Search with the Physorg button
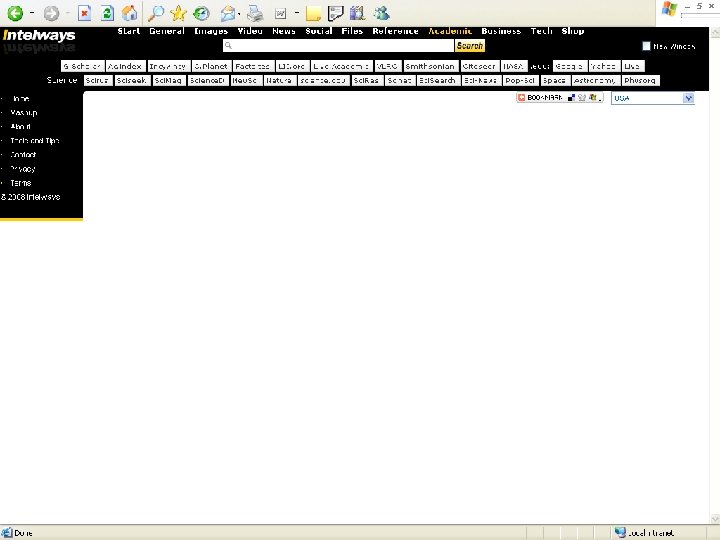Image resolution: width=720 pixels, height=540 pixels. click(x=640, y=80)
